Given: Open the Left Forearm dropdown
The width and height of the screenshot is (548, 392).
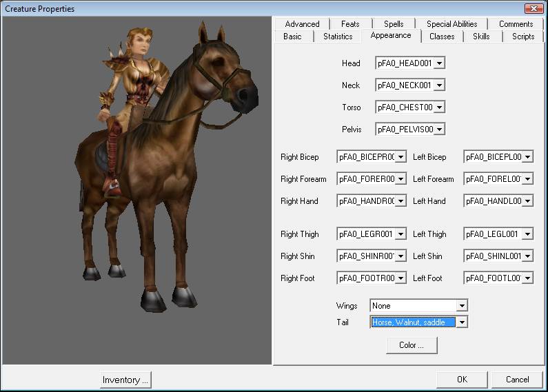Looking at the screenshot, I should (528, 179).
